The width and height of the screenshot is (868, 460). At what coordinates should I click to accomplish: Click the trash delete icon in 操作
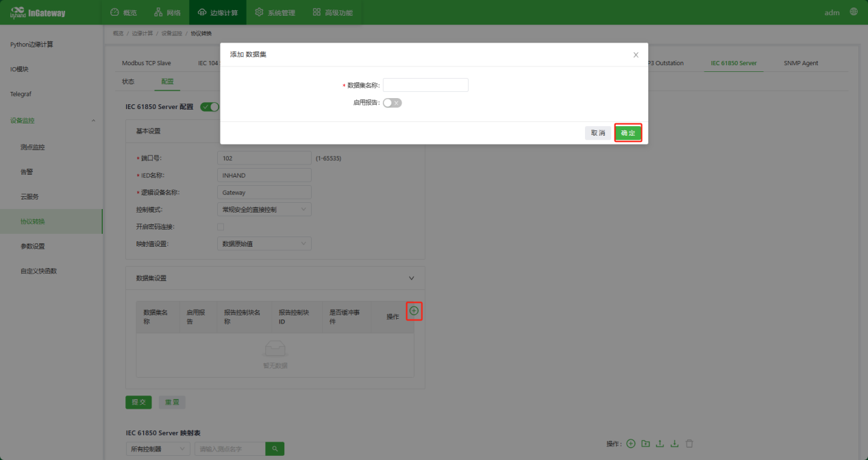coord(689,444)
